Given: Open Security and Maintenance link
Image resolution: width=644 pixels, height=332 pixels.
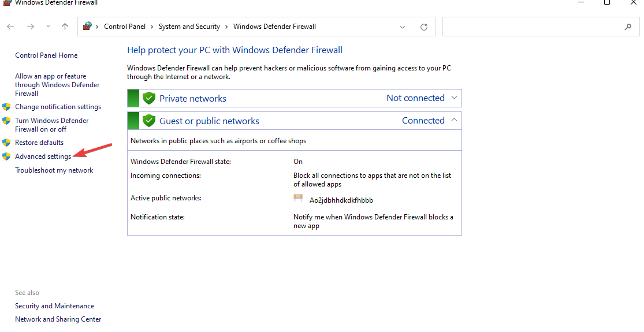Looking at the screenshot, I should coord(55,306).
